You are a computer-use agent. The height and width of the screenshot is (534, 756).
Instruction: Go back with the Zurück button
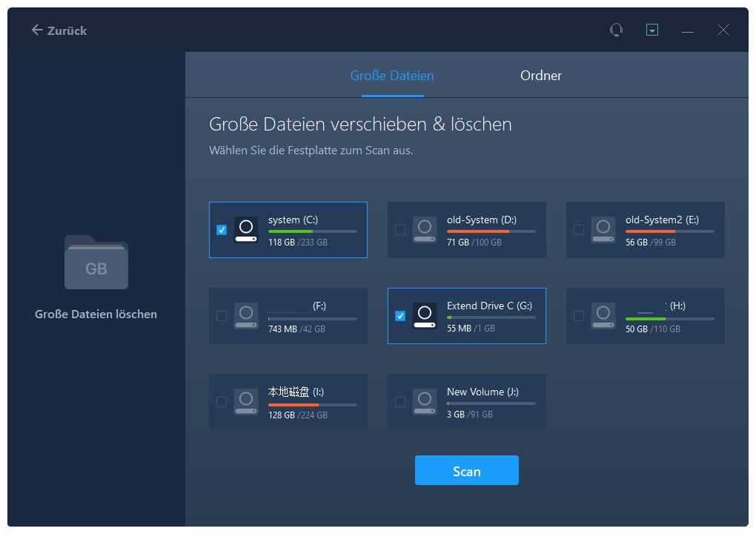coord(59,30)
